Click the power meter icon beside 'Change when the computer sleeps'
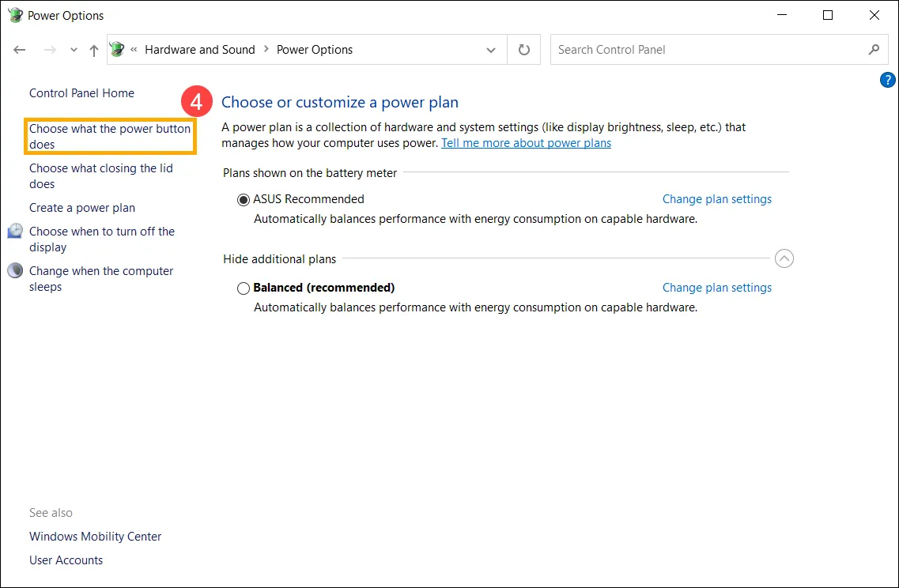 coord(15,270)
